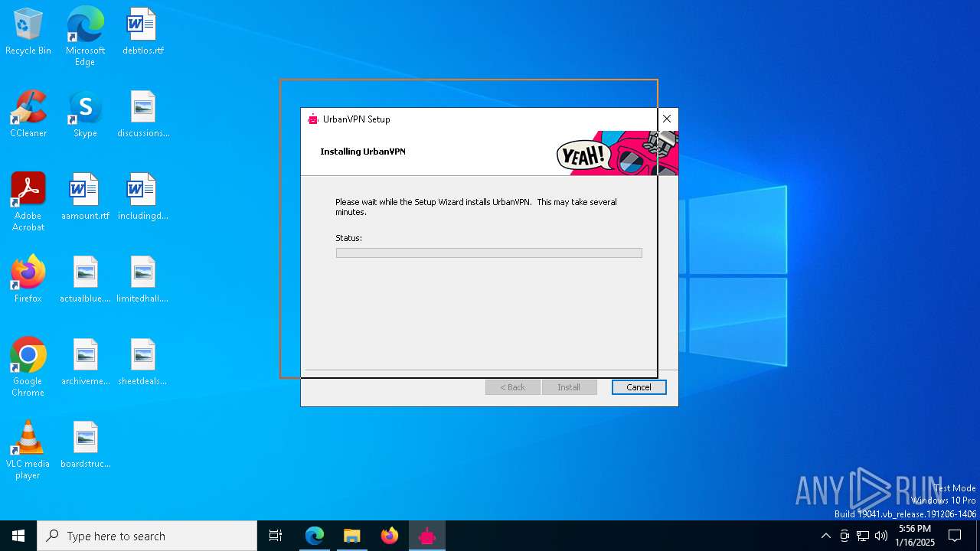Click the 'Status:' label
This screenshot has width=980, height=551.
coord(348,238)
